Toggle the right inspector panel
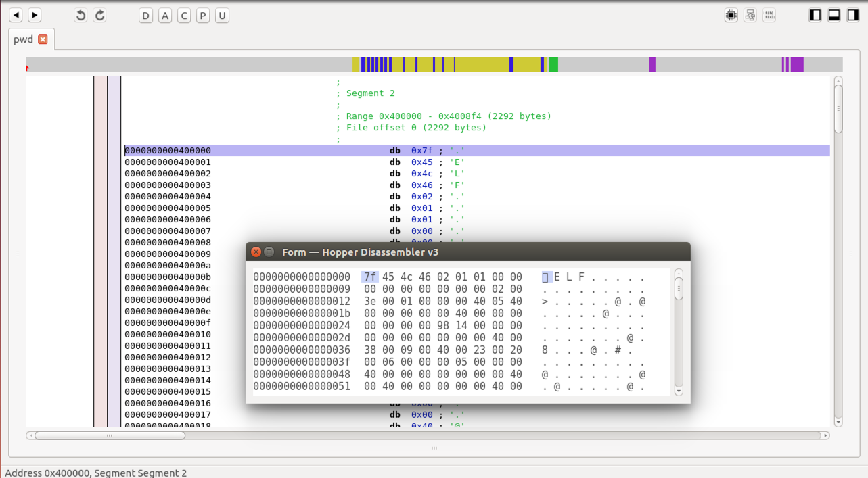This screenshot has height=478, width=868. pyautogui.click(x=853, y=16)
